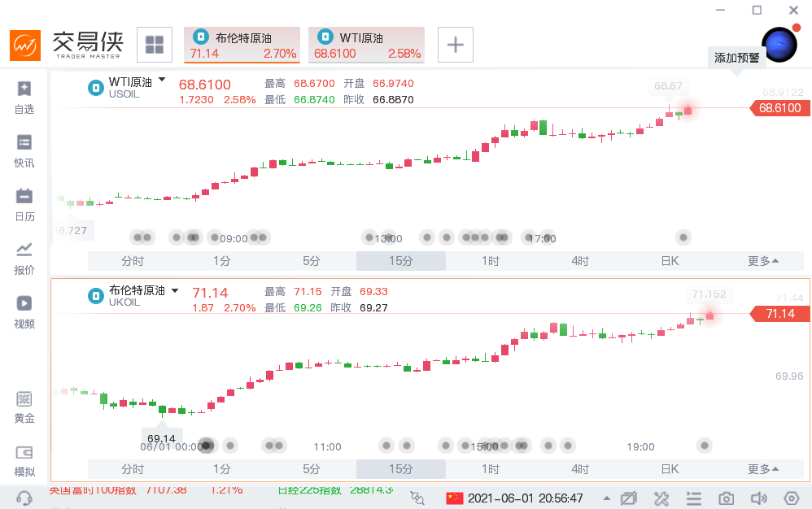The width and height of the screenshot is (812, 509).
Task: Click the 布伦特原油 symbol circle icon in chart
Action: coord(96,296)
